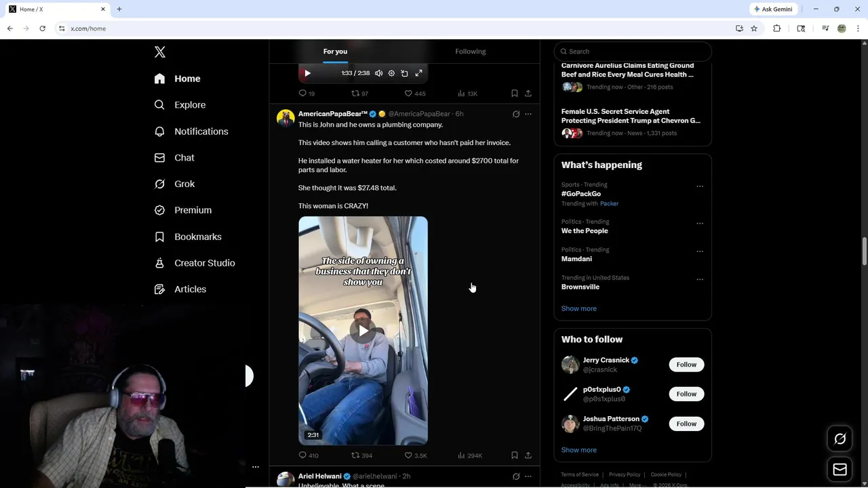868x488 pixels.
Task: Open options for #GoPackGo trend
Action: click(700, 186)
